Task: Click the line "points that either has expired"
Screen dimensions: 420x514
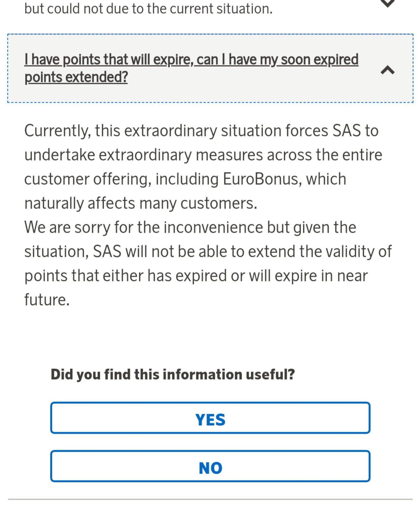Action: pos(196,276)
